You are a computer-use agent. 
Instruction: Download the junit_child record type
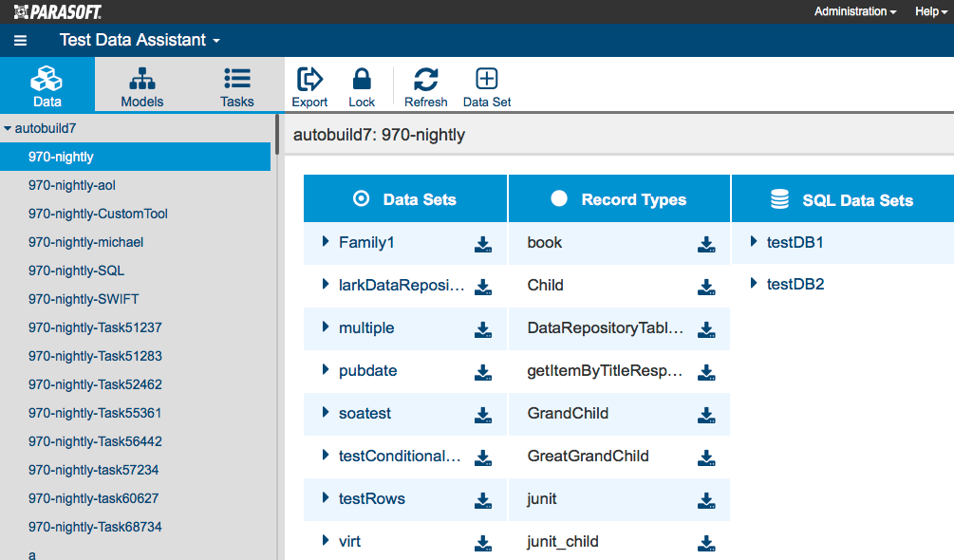706,542
